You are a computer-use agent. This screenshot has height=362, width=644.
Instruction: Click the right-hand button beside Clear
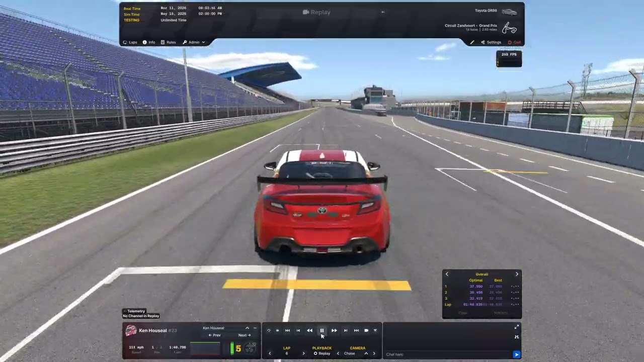pos(501,313)
